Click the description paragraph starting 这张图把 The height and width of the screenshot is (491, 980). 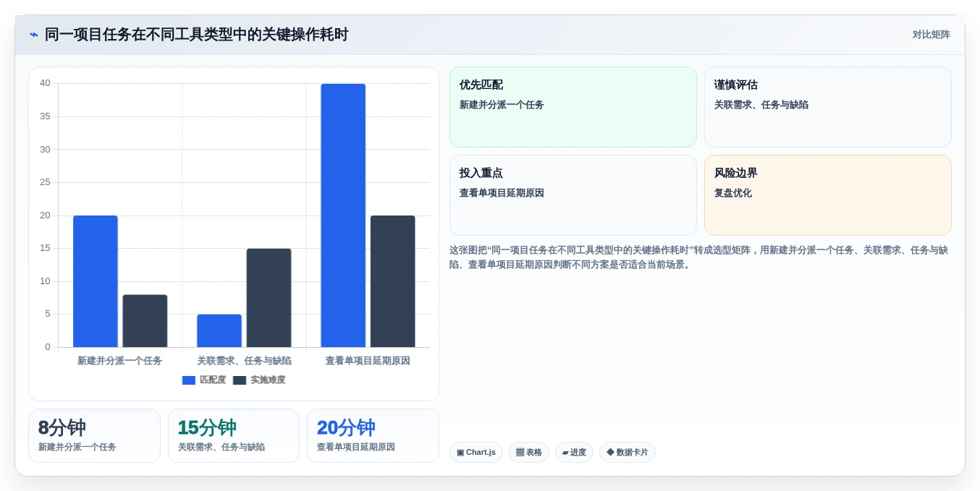coord(700,257)
